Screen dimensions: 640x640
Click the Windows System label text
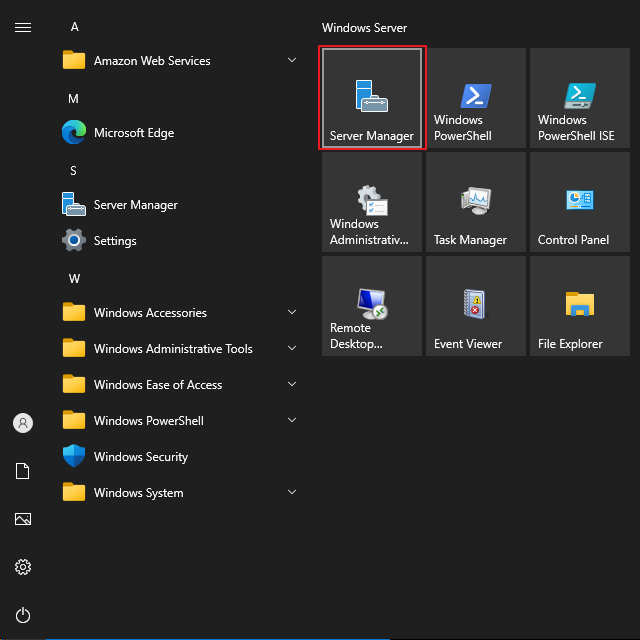[x=138, y=493]
